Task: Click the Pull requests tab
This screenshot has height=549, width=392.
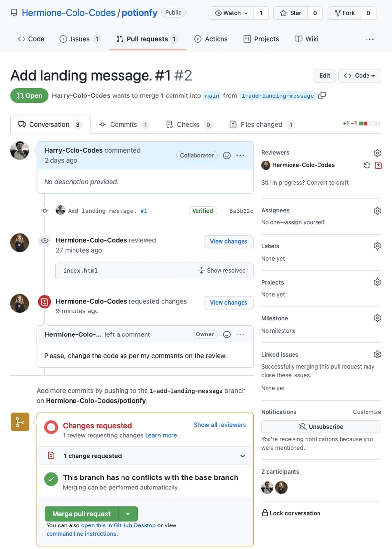Action: pyautogui.click(x=147, y=39)
